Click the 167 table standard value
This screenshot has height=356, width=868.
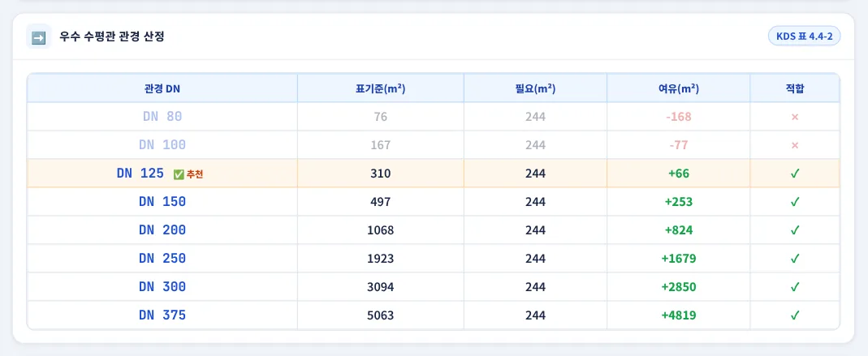coord(380,145)
